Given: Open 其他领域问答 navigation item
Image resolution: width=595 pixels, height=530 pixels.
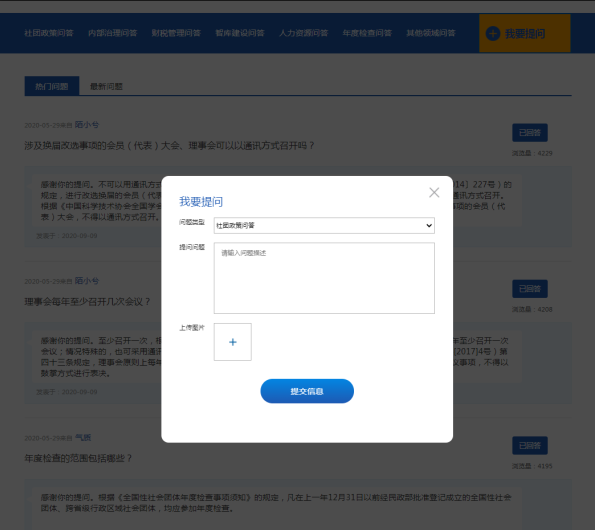Looking at the screenshot, I should [431, 33].
